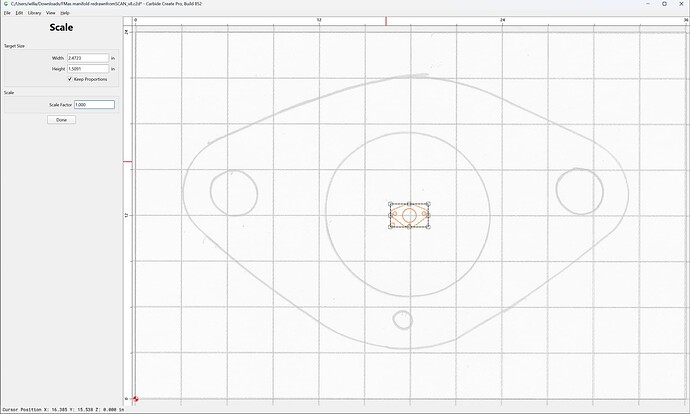Screen dimensions: 690x414
Task: Click the Target Size label
Action: click(15, 46)
